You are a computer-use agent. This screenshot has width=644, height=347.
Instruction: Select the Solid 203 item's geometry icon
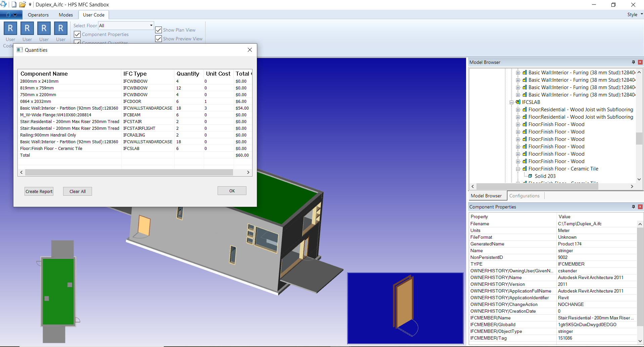(530, 176)
